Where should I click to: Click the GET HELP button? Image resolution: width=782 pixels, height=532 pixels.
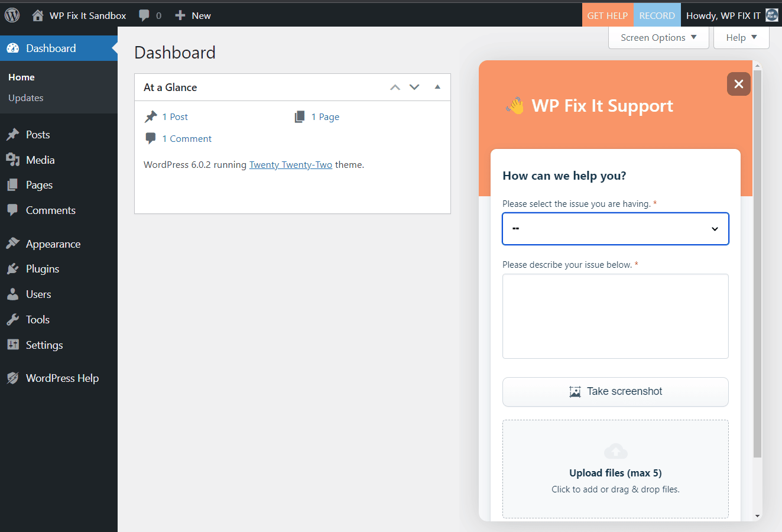click(x=608, y=15)
